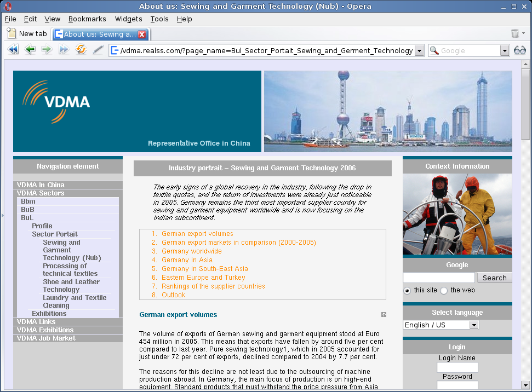The image size is (532, 392).
Task: Select the 'the web' radio button
Action: point(444,291)
